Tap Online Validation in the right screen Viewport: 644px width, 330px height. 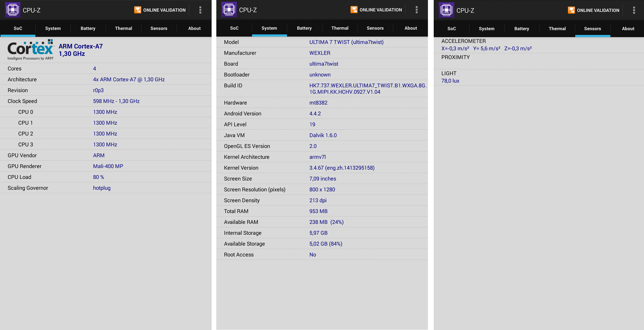(594, 10)
